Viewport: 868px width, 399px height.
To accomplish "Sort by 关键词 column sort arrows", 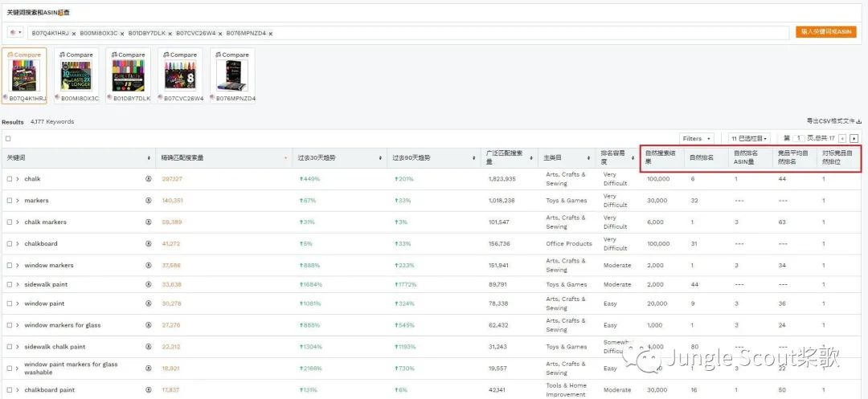I will pyautogui.click(x=149, y=158).
